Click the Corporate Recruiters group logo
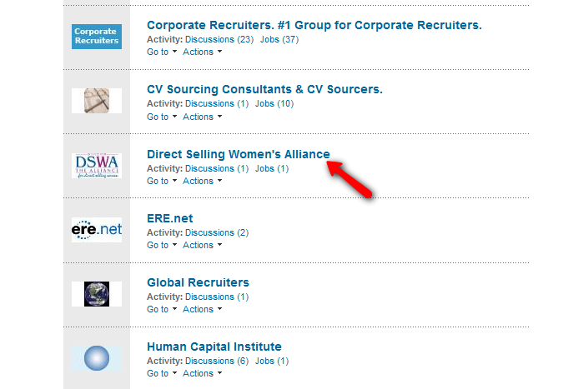Image resolution: width=588 pixels, height=389 pixels. pos(97,37)
